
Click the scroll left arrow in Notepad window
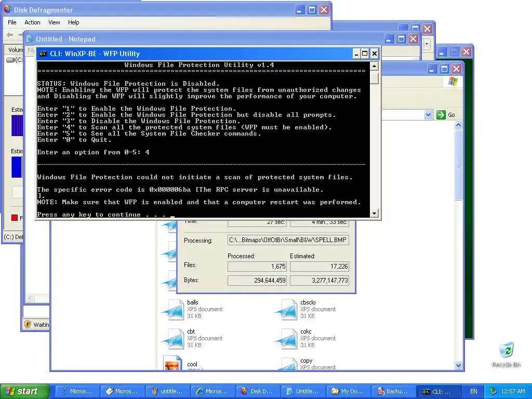tap(30, 298)
